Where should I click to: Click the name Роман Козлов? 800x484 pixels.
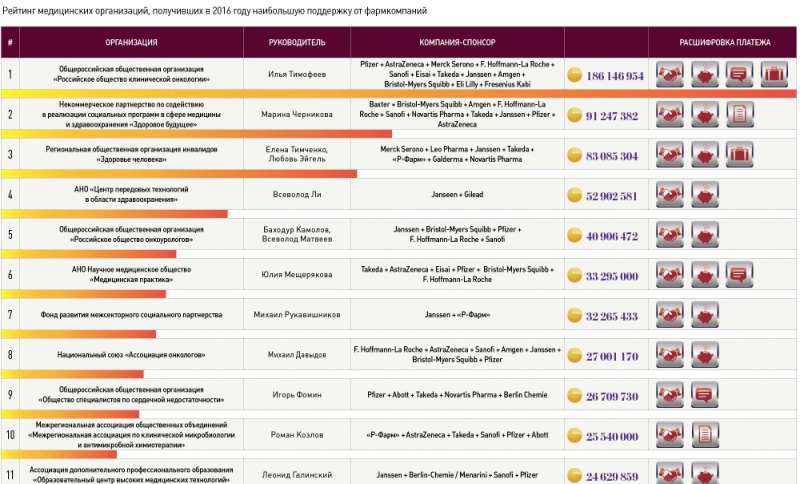(x=297, y=435)
